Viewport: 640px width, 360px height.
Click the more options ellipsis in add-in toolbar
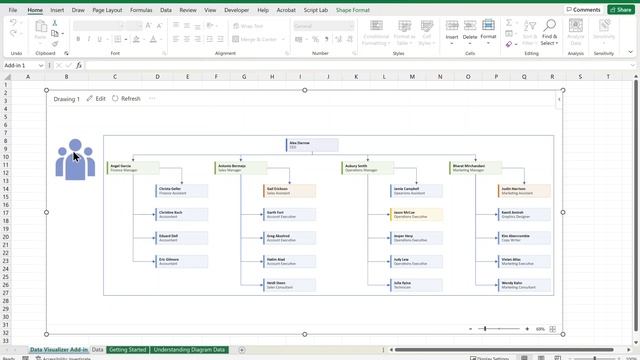pos(152,98)
